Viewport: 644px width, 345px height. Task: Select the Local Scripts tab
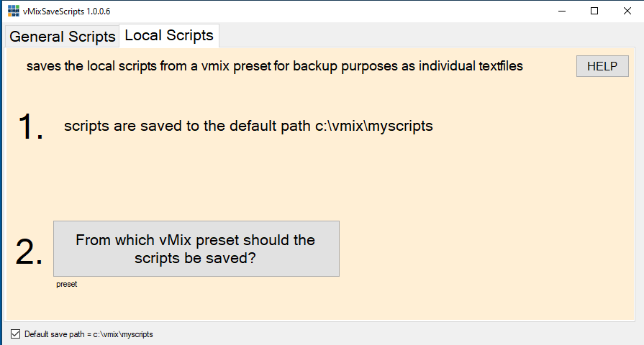(x=169, y=35)
